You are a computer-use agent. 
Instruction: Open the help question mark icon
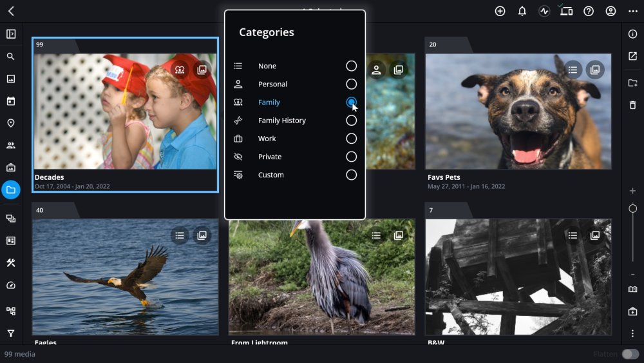point(589,11)
